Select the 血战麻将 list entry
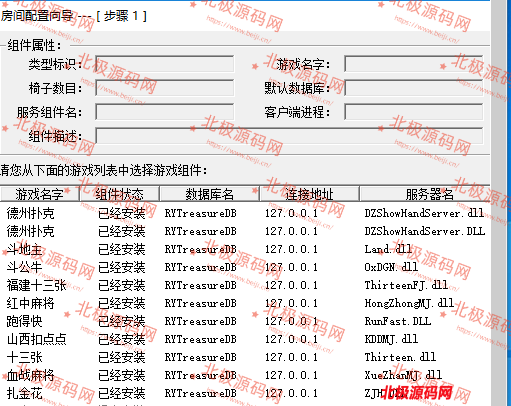This screenshot has width=511, height=406. click(x=245, y=375)
